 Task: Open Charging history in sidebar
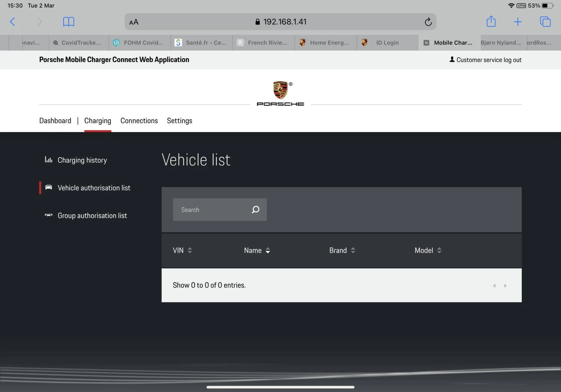tap(82, 160)
